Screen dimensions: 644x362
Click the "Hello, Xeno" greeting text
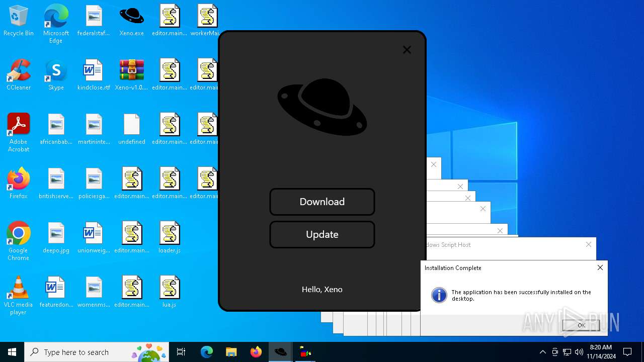[322, 290]
